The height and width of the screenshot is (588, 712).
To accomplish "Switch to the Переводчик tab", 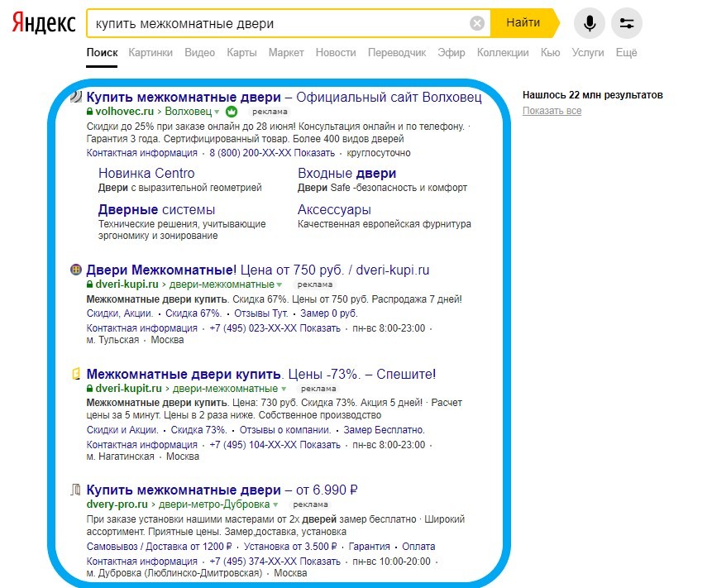I will (397, 53).
